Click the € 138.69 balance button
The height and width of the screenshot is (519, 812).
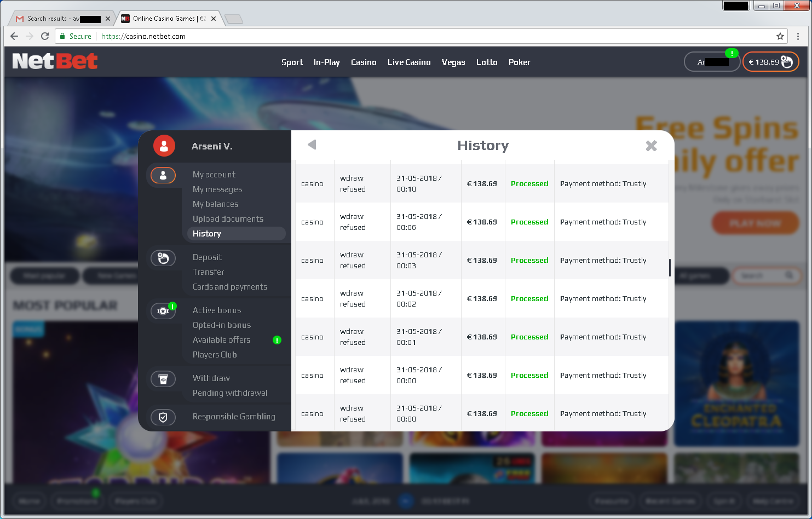click(771, 62)
